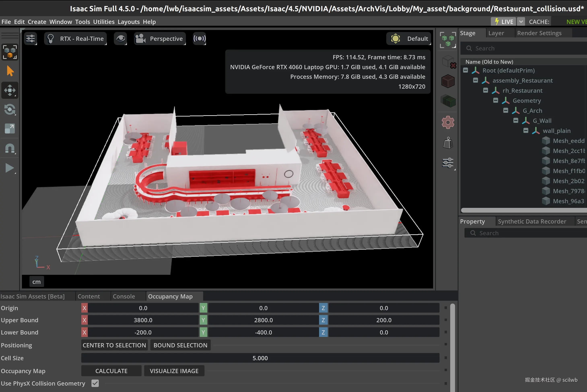Viewport: 587px width, 392px height.
Task: Switch to the Console tab
Action: pyautogui.click(x=124, y=297)
